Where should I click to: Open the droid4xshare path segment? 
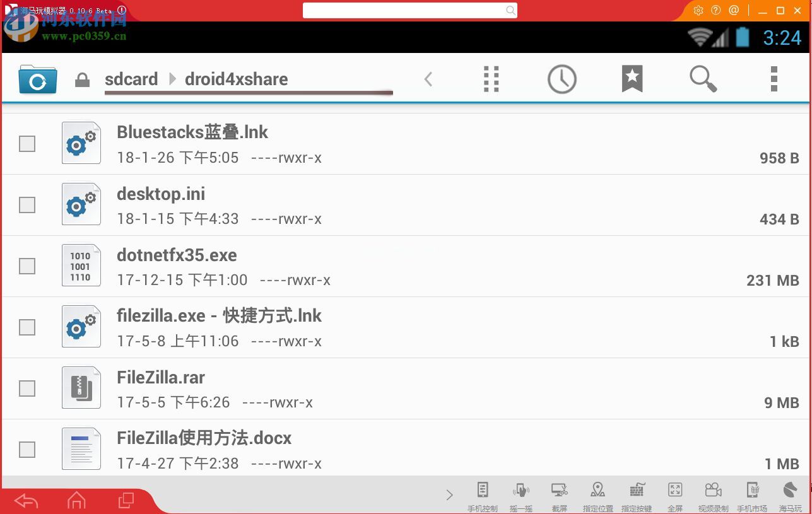pyautogui.click(x=236, y=79)
